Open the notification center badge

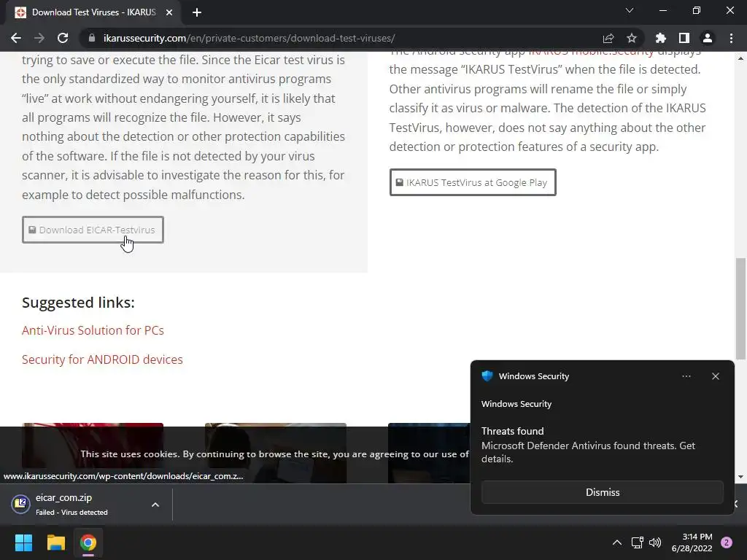coord(727,542)
